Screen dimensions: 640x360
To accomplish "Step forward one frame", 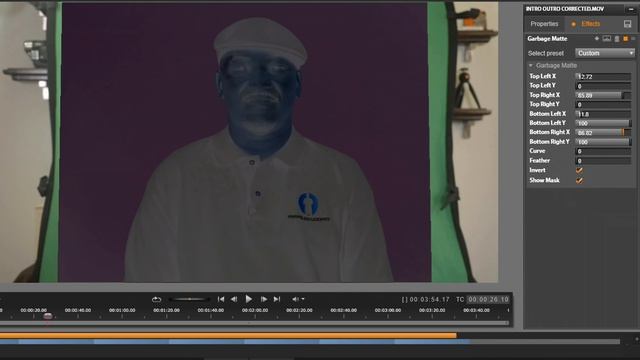I will pos(264,299).
